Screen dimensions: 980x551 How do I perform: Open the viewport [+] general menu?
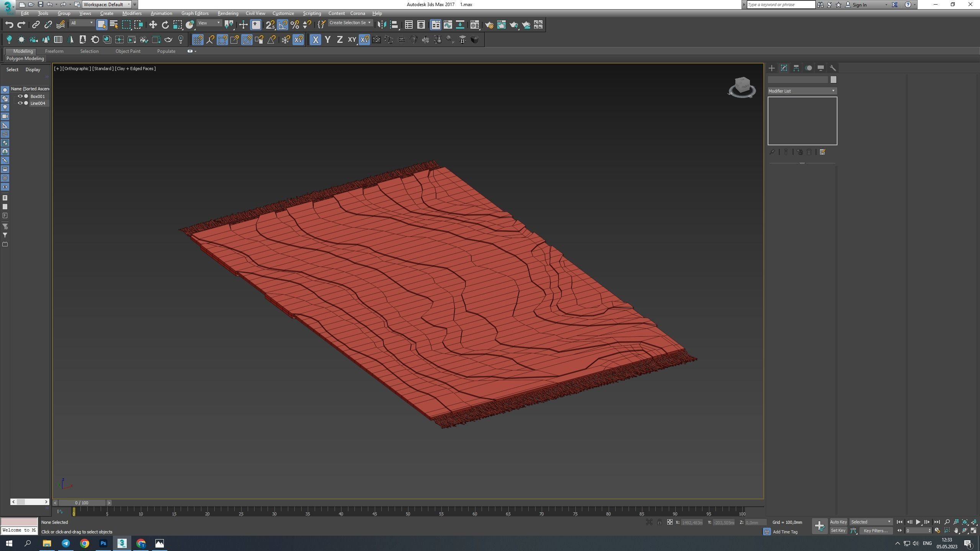pyautogui.click(x=57, y=68)
